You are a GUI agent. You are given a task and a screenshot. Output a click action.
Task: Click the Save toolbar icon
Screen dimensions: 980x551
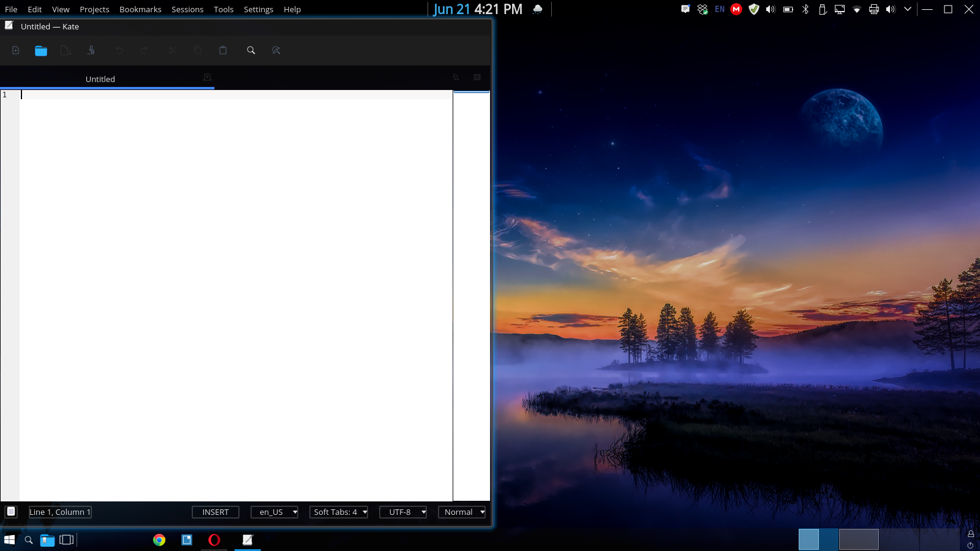coord(66,50)
